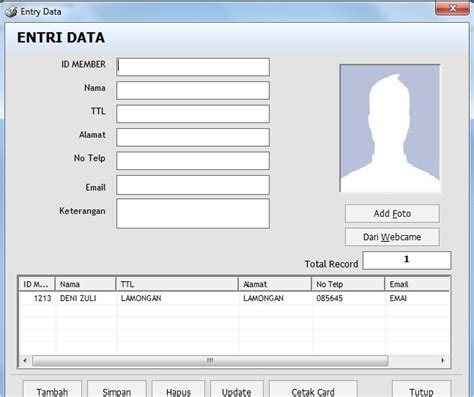Click the EMAI cell in the Email column
Image resolution: width=474 pixels, height=397 pixels.
[x=418, y=298]
